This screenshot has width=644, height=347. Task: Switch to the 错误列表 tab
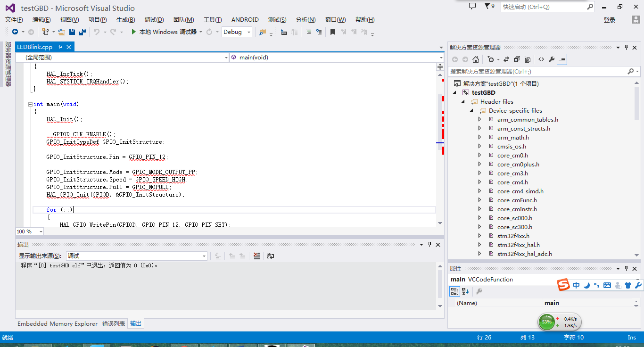[114, 324]
